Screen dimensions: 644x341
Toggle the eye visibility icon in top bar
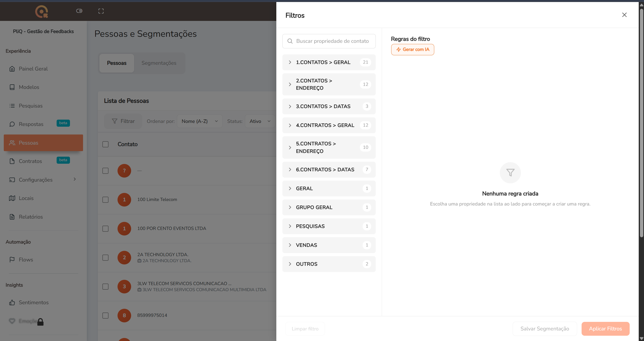click(x=79, y=11)
